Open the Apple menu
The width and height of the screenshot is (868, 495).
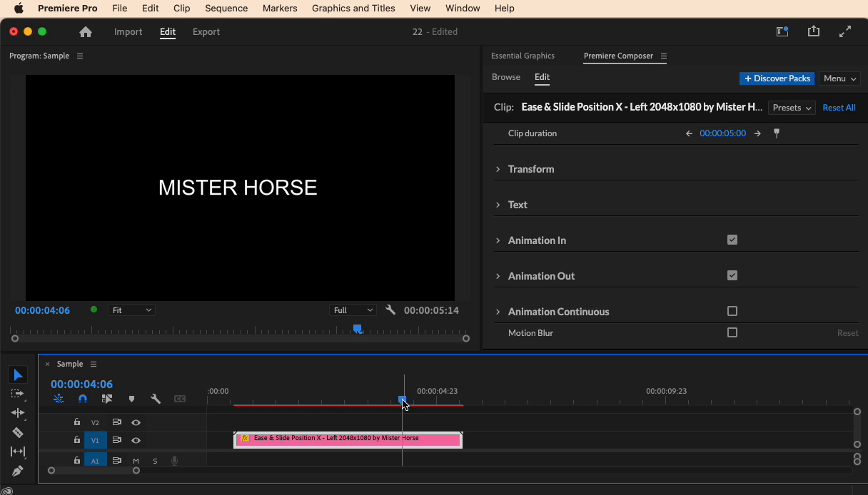[19, 9]
